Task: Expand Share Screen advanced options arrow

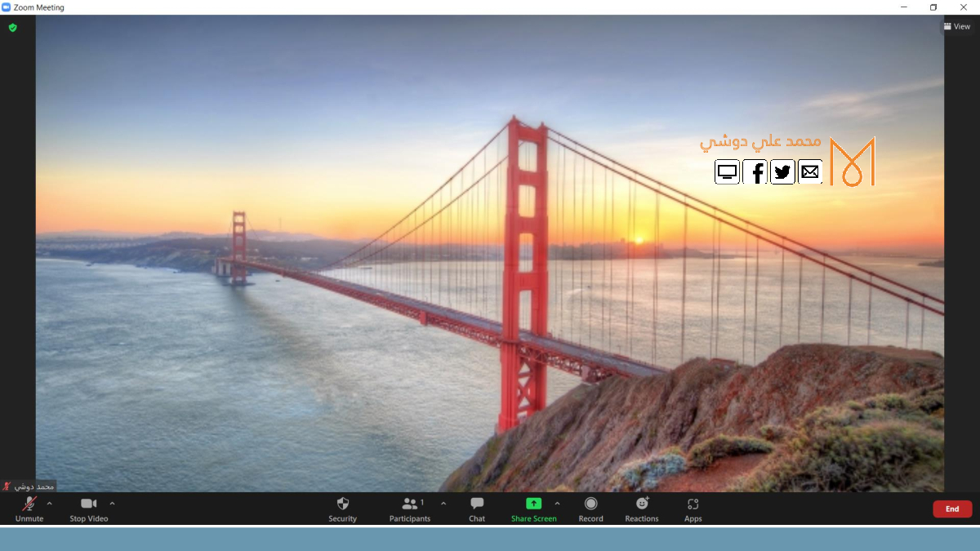Action: [557, 504]
